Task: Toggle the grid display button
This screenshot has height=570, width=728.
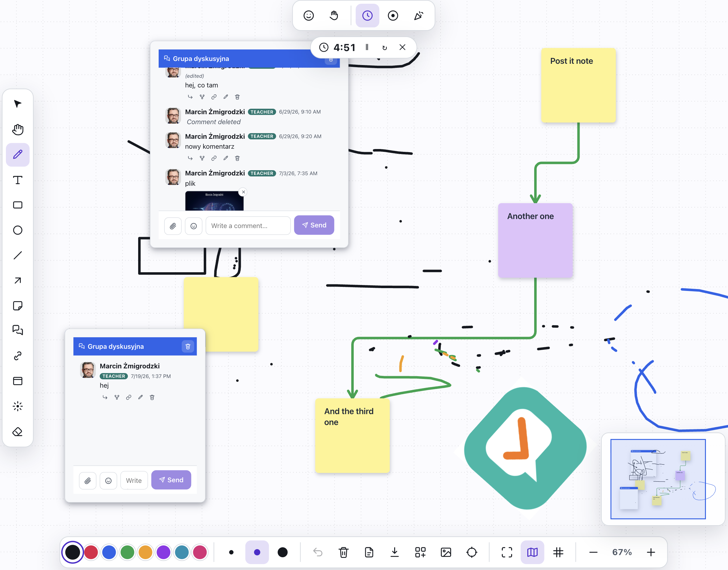Action: [x=558, y=552]
